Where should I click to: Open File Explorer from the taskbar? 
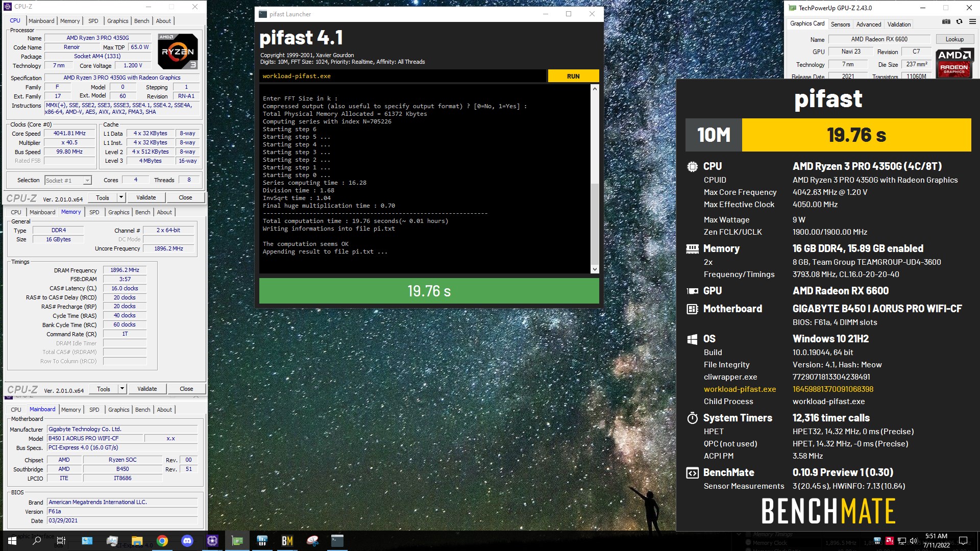(x=137, y=541)
